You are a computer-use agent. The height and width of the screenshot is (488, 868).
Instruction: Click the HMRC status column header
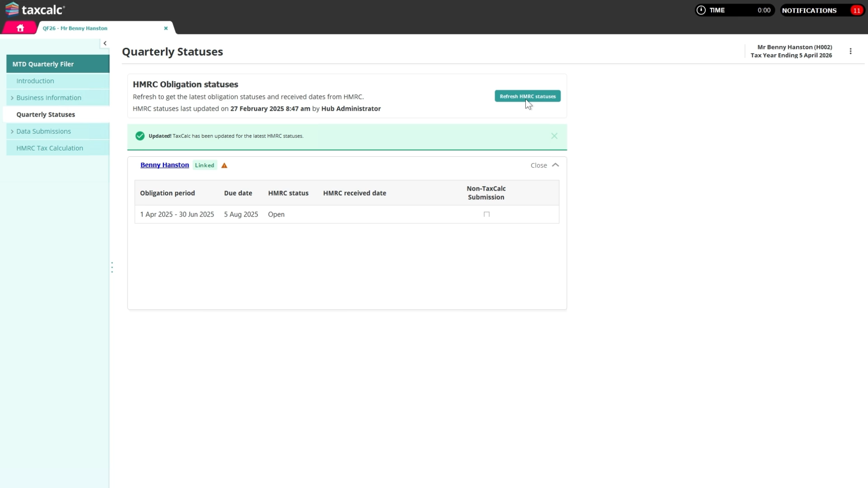[288, 193]
